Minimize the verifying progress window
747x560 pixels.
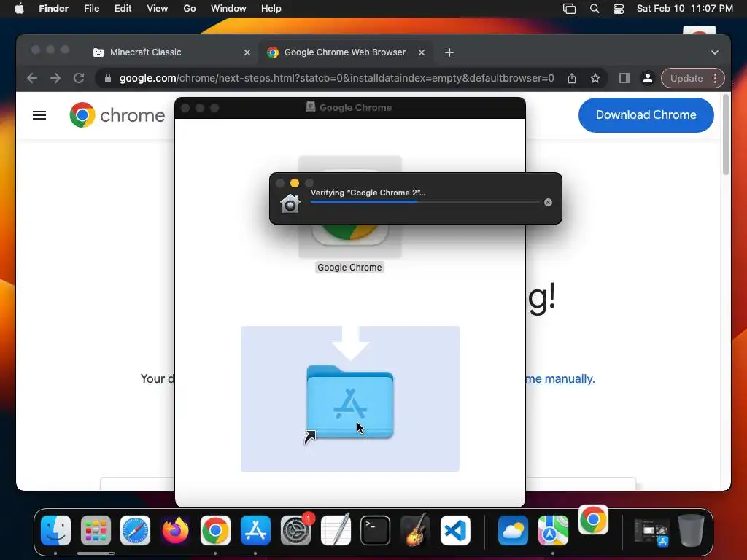tap(295, 183)
